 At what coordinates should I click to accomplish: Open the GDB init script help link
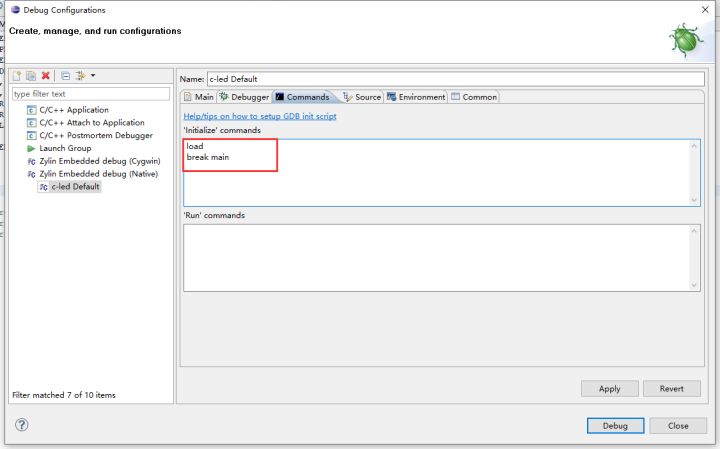tap(260, 116)
